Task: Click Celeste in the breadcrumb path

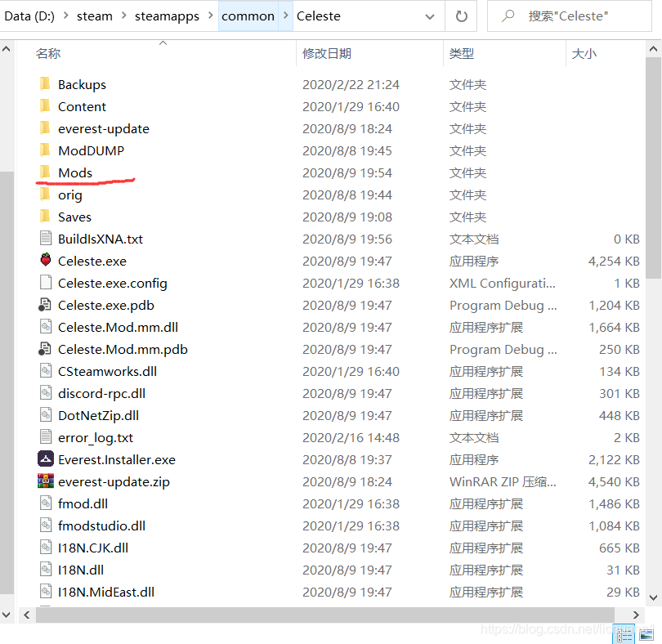Action: (x=319, y=16)
